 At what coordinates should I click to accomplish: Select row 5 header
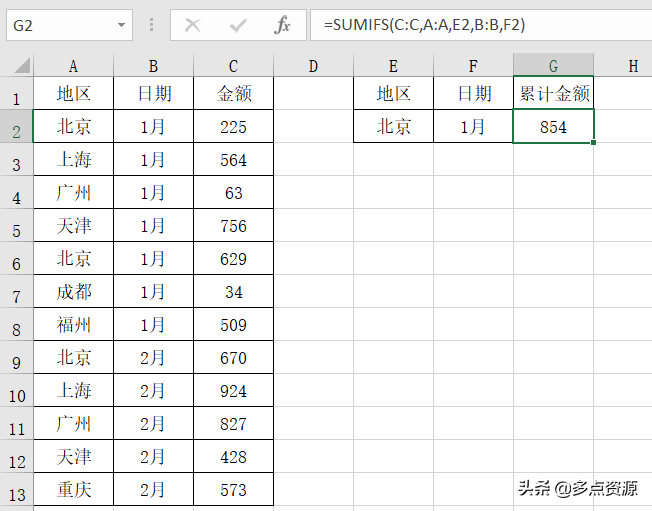(x=16, y=225)
